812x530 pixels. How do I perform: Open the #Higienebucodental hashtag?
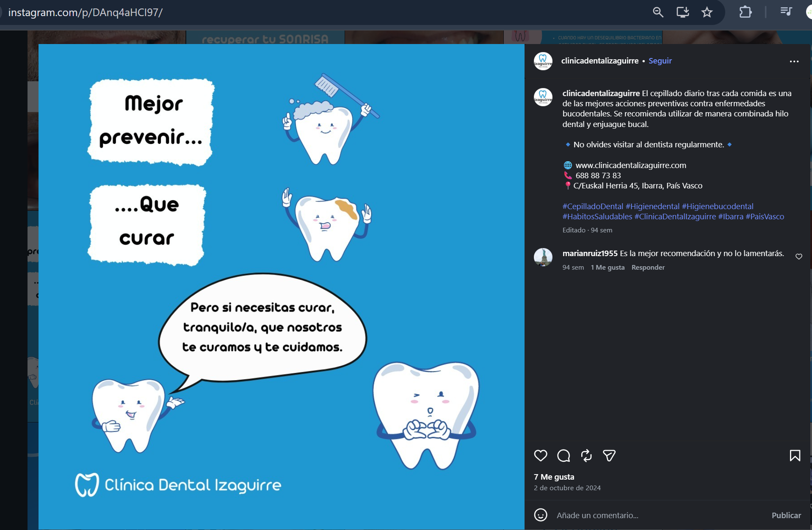718,206
